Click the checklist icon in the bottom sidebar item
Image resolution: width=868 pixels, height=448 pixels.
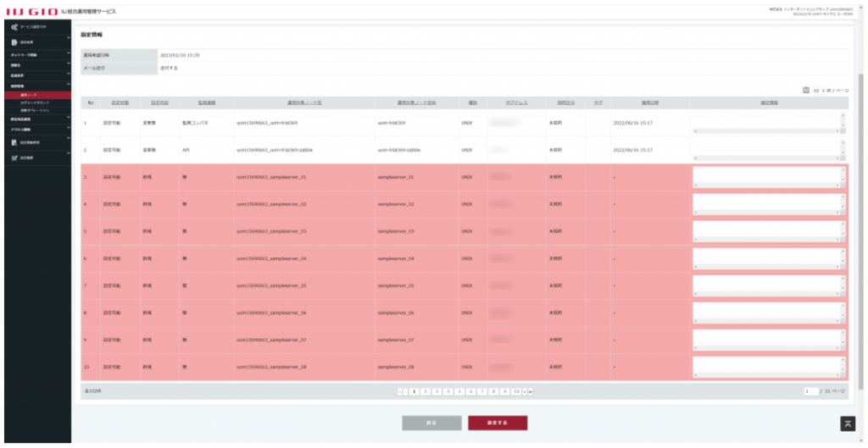click(14, 158)
